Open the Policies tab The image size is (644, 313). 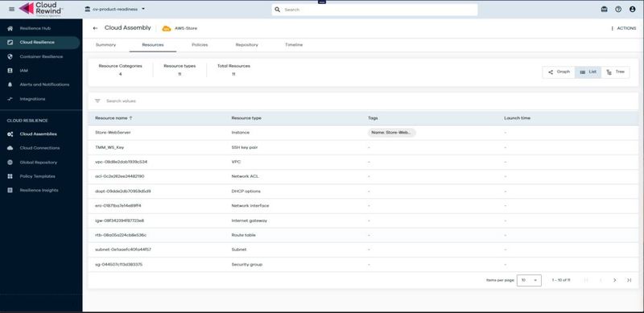pyautogui.click(x=200, y=45)
